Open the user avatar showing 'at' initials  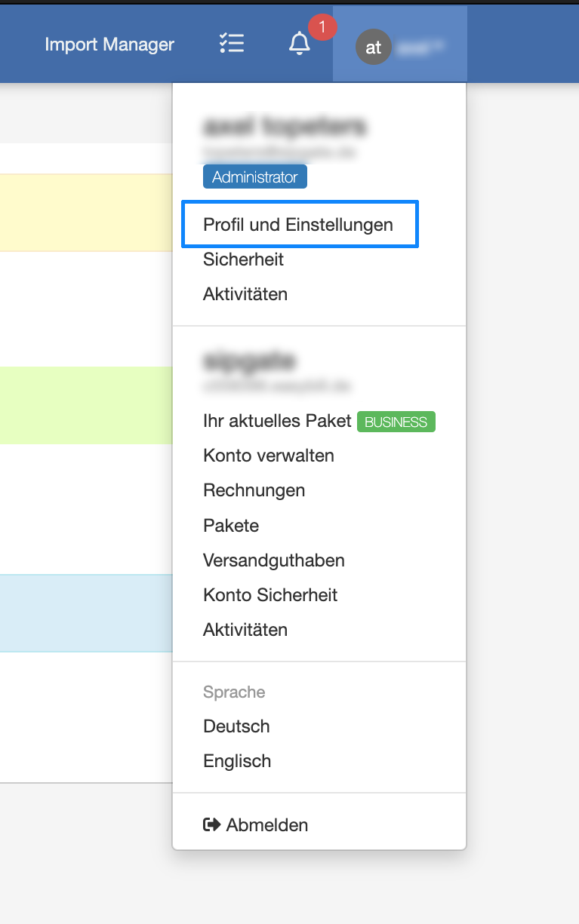pyautogui.click(x=373, y=47)
